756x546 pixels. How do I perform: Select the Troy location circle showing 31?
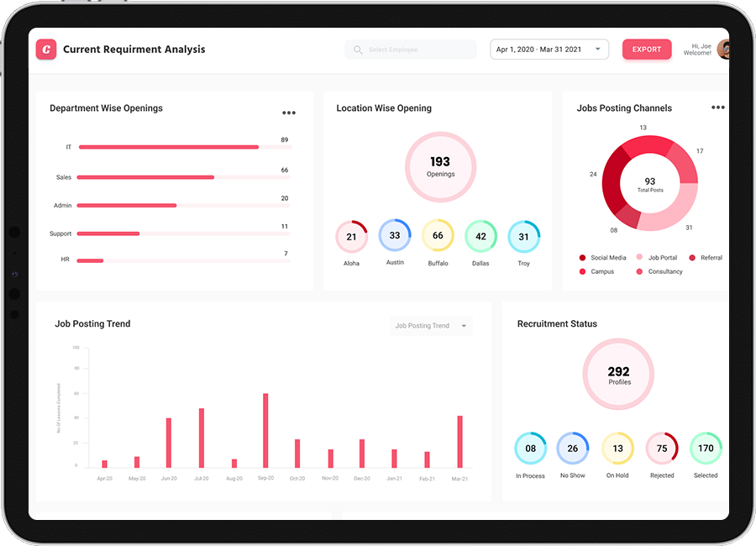tap(524, 237)
